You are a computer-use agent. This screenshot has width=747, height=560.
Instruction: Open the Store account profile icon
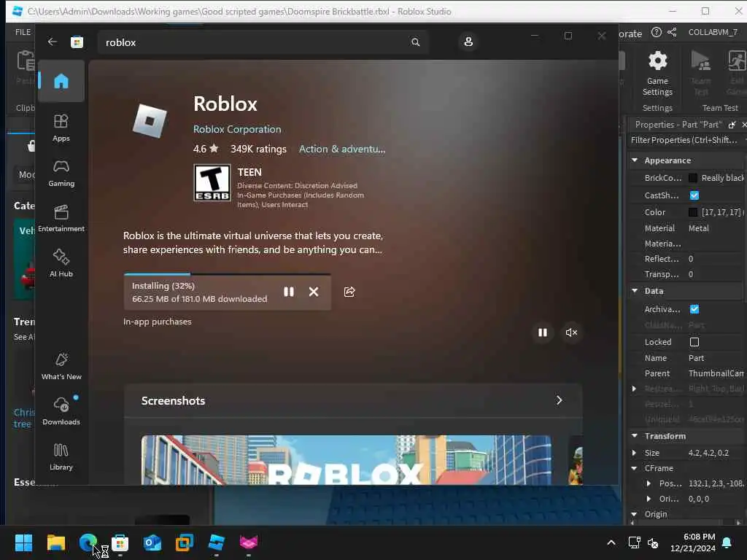coord(468,42)
